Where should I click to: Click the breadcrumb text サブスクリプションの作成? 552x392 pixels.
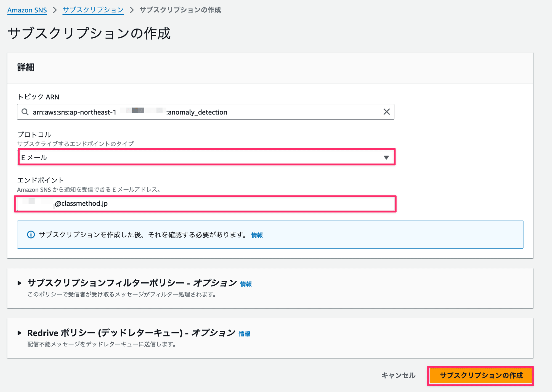tap(180, 10)
